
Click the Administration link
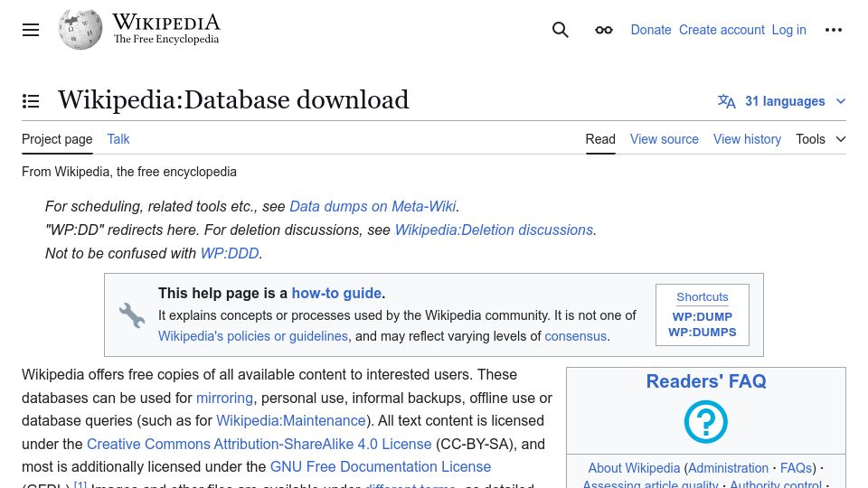pos(728,468)
